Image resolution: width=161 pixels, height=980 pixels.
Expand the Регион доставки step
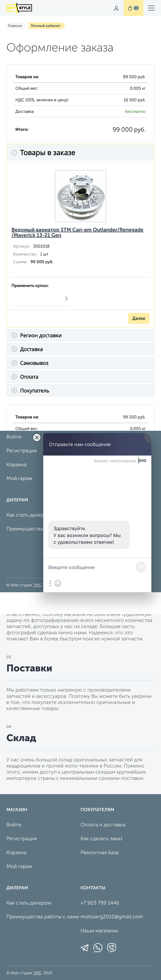tap(80, 335)
